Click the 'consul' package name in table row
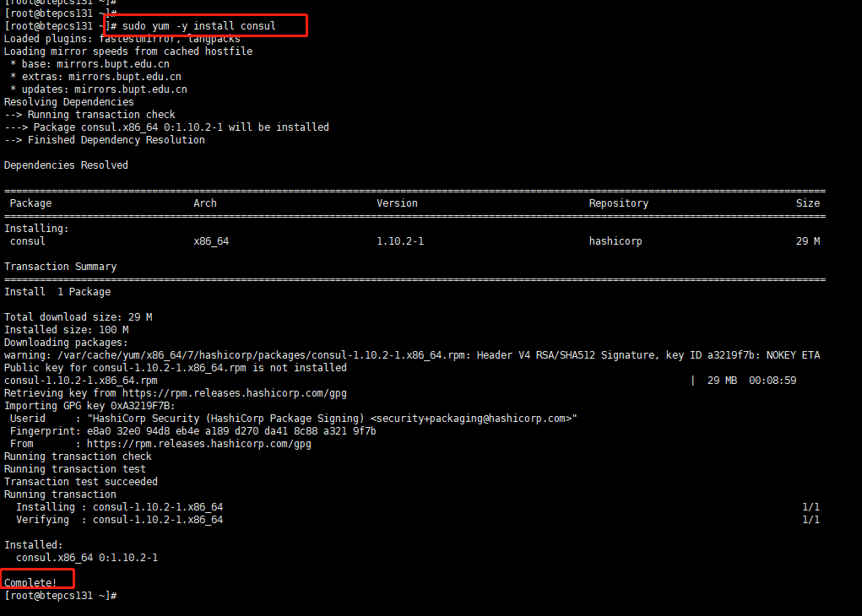 [x=28, y=240]
